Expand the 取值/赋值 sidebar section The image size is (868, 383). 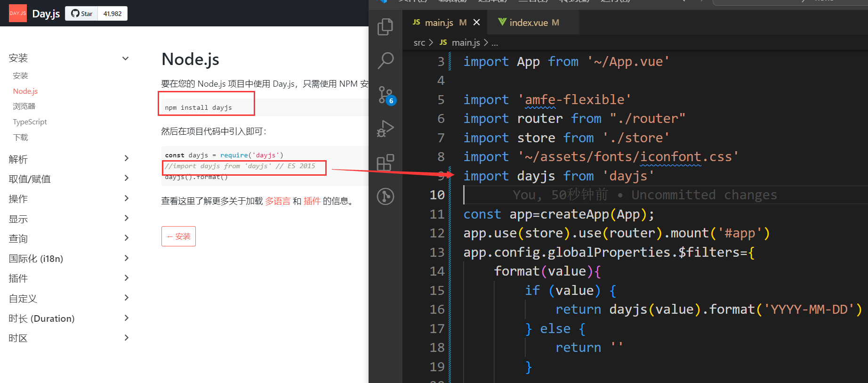[x=126, y=178]
